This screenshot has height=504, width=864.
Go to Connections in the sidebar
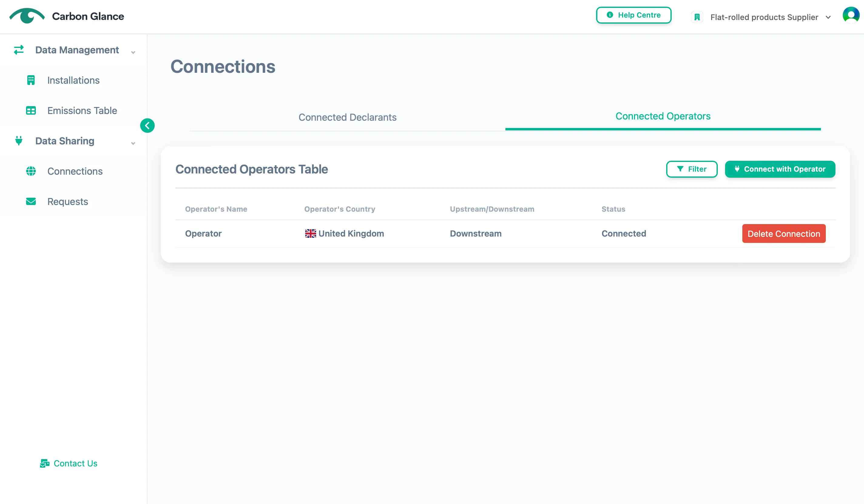tap(75, 171)
